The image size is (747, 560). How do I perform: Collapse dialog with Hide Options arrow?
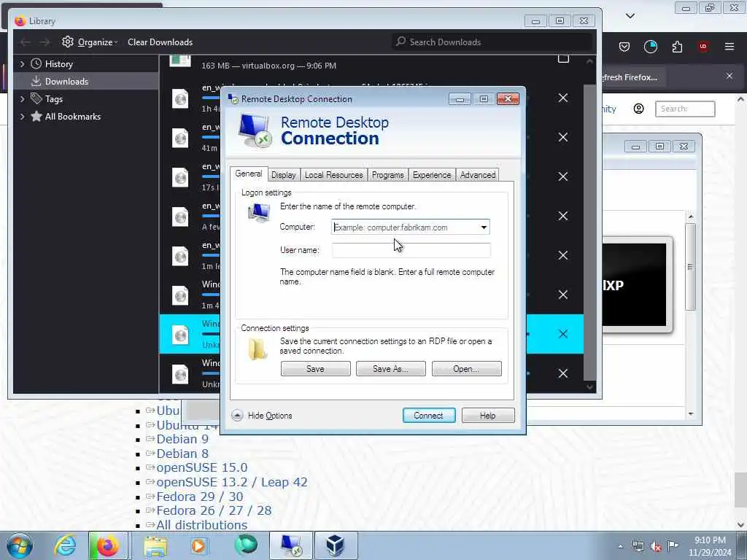coord(237,415)
